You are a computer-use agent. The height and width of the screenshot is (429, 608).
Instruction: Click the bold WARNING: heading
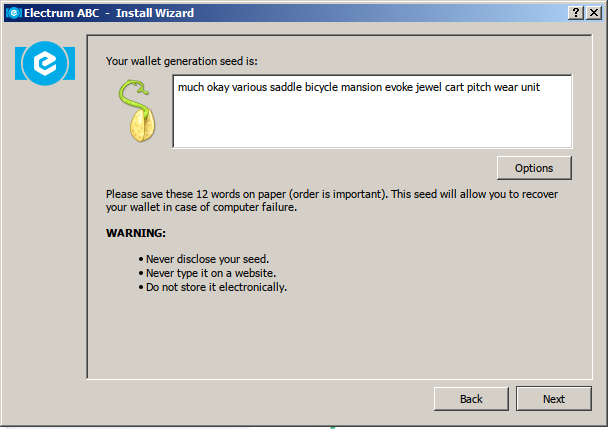coord(136,233)
